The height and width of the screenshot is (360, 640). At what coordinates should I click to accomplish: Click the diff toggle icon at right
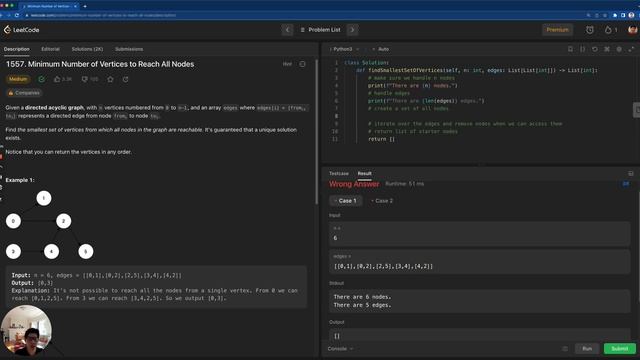coord(625,184)
